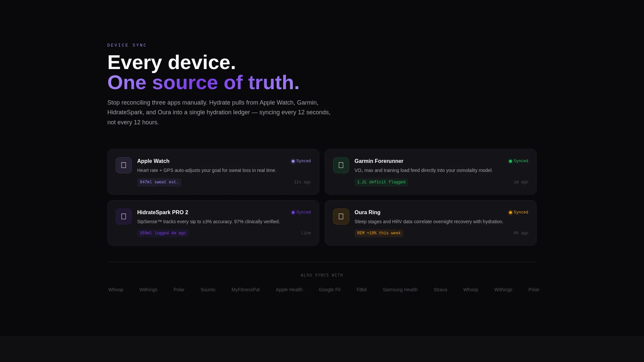The width and height of the screenshot is (644, 362).
Task: Click the Synced label on Oura Ring
Action: (521, 213)
